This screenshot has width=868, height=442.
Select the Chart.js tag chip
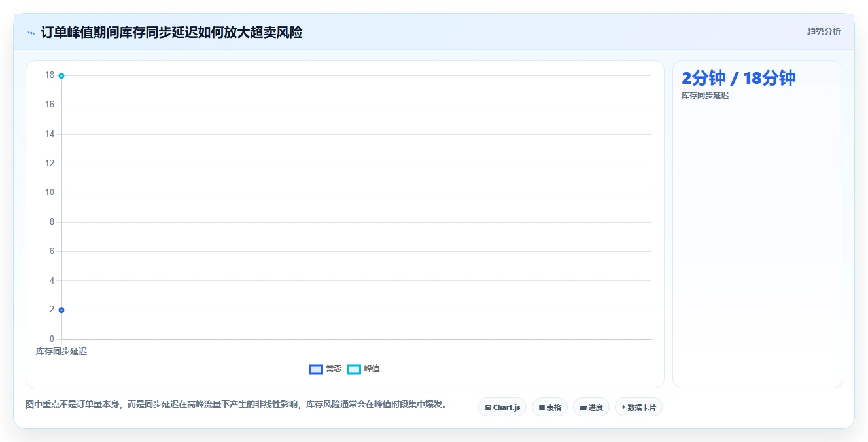click(x=502, y=407)
